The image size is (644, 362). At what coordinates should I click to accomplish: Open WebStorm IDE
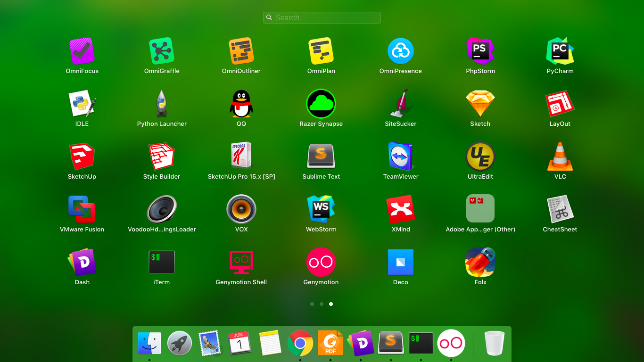pyautogui.click(x=321, y=209)
